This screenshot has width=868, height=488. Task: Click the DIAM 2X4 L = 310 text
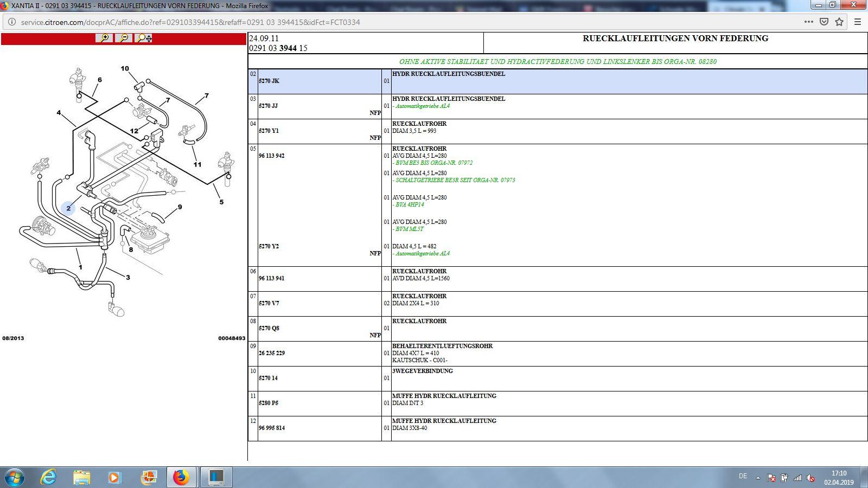point(416,303)
